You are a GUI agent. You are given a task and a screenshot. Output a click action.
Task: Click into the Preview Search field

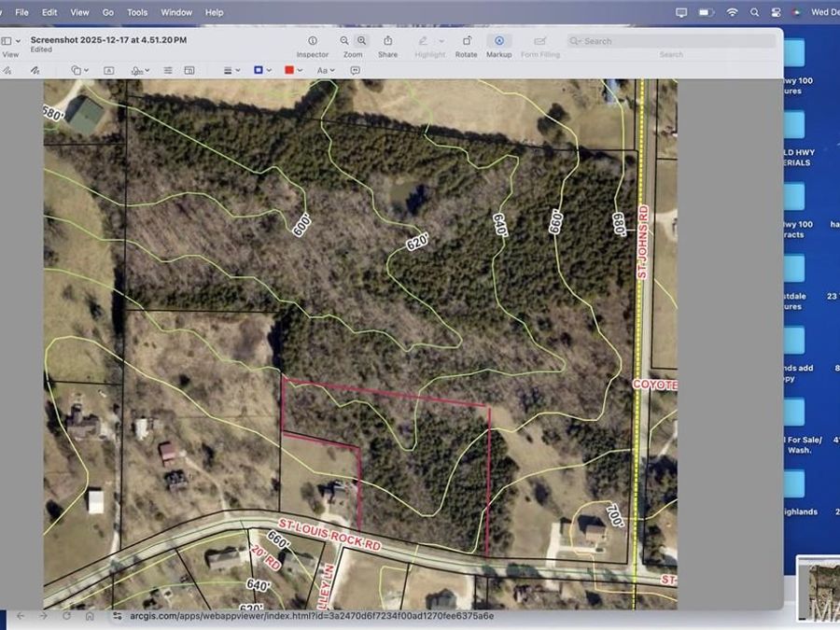coord(671,41)
